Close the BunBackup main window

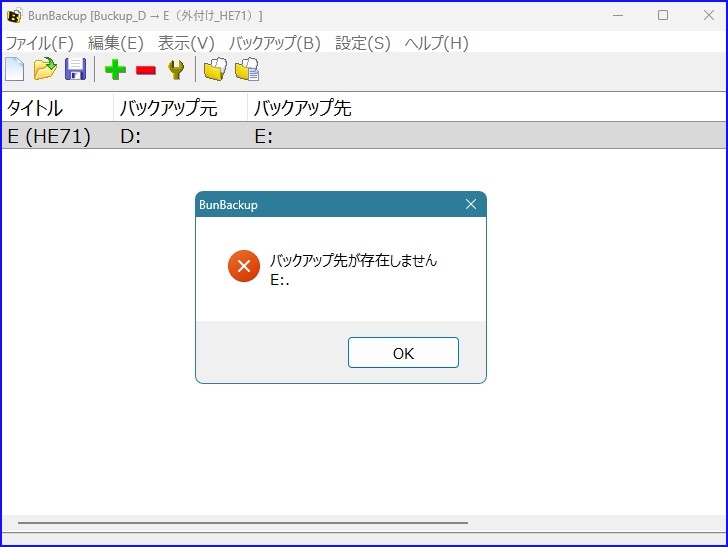[x=708, y=15]
